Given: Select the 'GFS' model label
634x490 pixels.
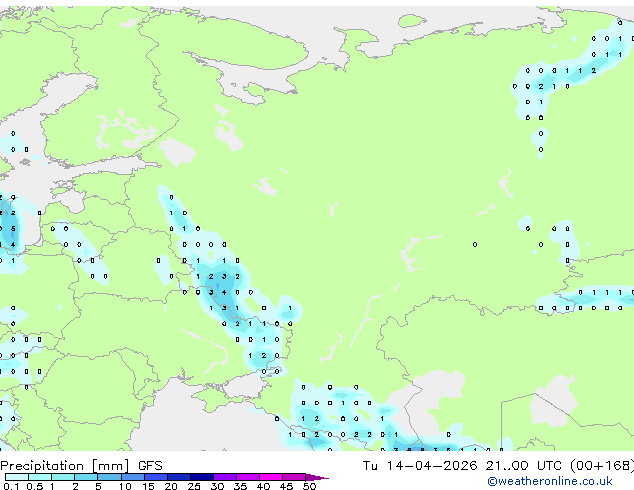Looking at the screenshot, I should click(x=150, y=466).
